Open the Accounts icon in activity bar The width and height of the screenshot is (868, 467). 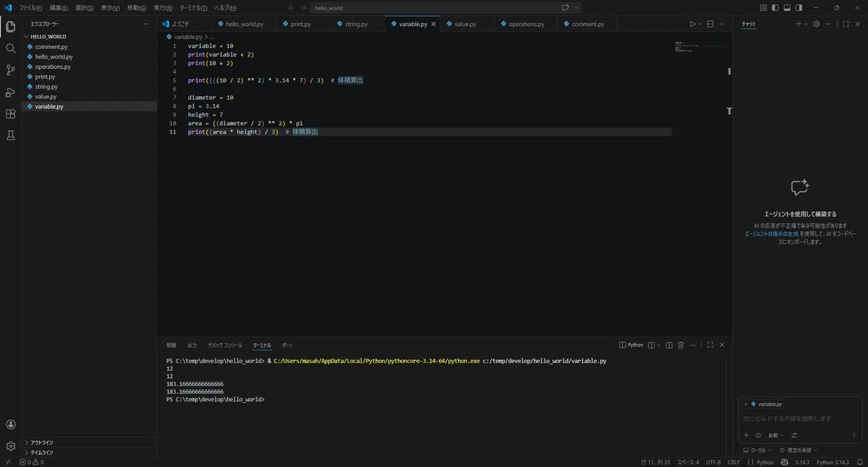pyautogui.click(x=10, y=425)
